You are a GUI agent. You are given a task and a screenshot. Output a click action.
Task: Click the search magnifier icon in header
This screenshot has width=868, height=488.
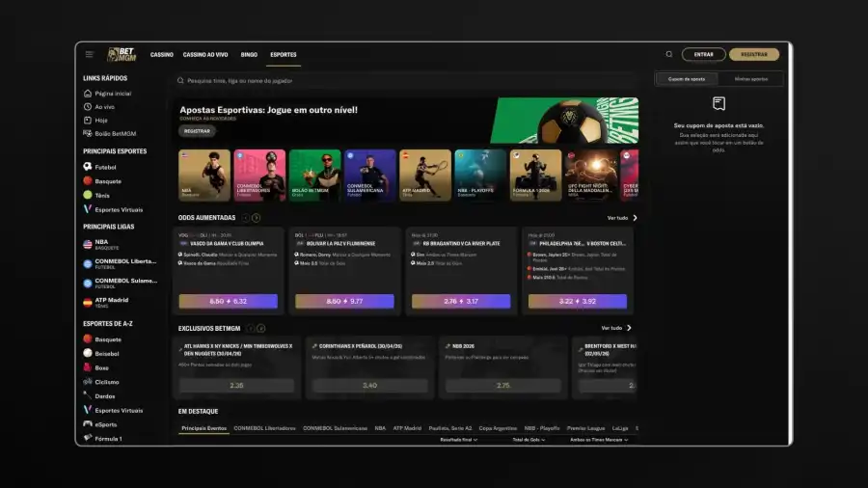point(669,54)
